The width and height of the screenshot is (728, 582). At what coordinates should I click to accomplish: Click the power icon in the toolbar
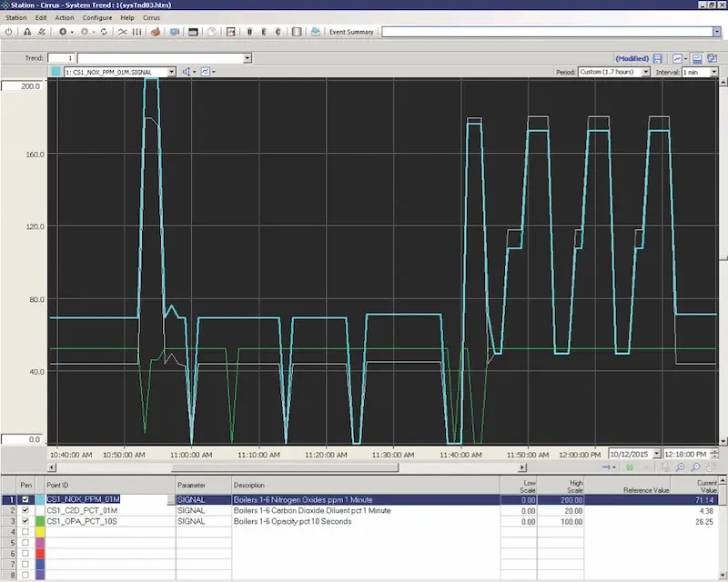click(x=9, y=32)
